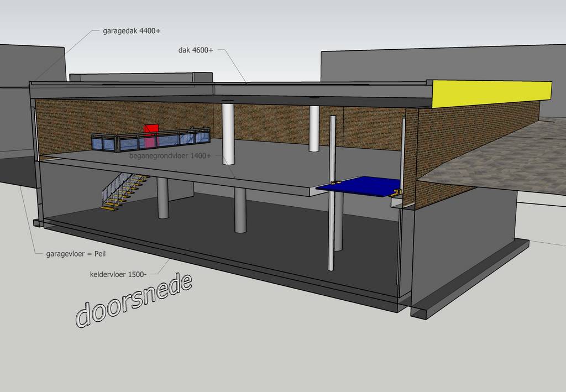Select the "garagedak 4400+" label

tap(132, 31)
